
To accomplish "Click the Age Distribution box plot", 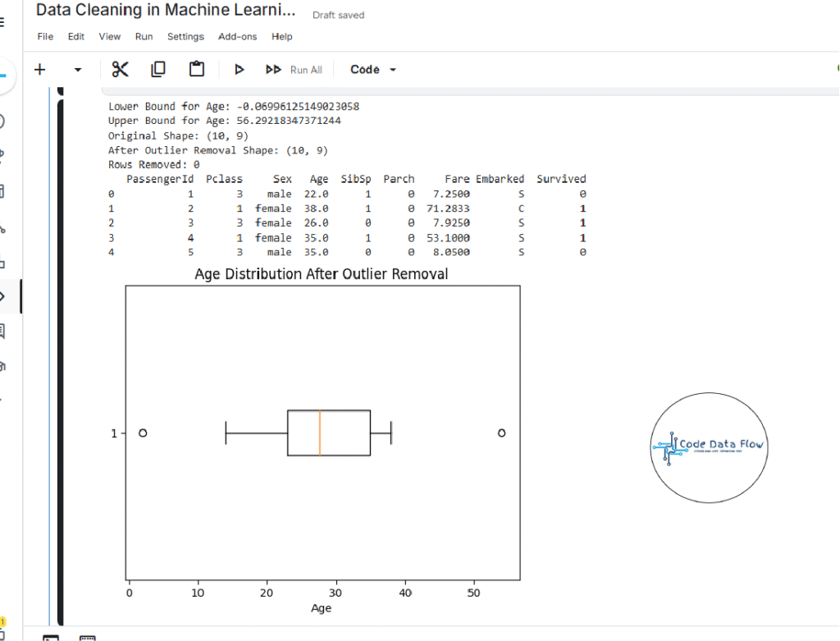I will pos(322,433).
